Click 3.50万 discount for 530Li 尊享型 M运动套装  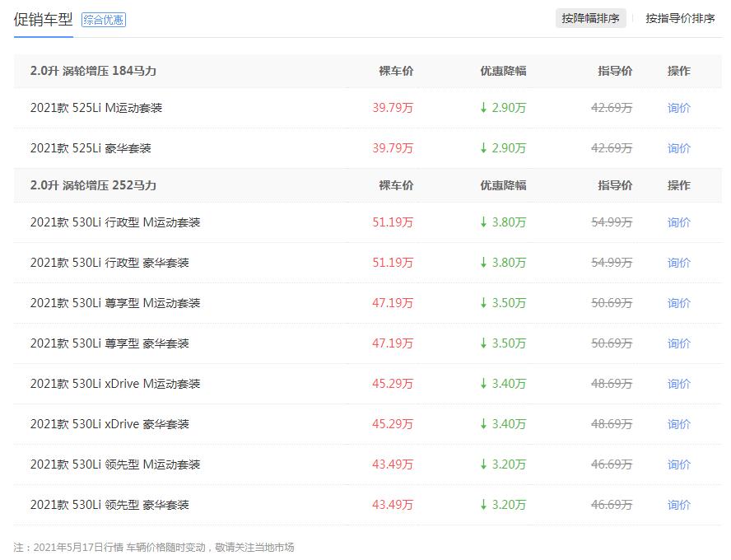click(504, 303)
